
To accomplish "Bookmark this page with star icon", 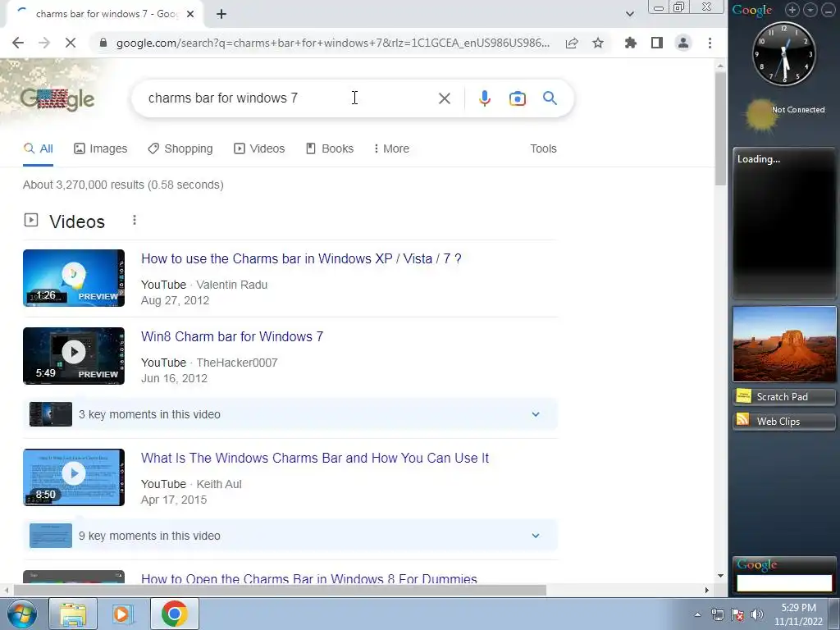I will (x=598, y=43).
